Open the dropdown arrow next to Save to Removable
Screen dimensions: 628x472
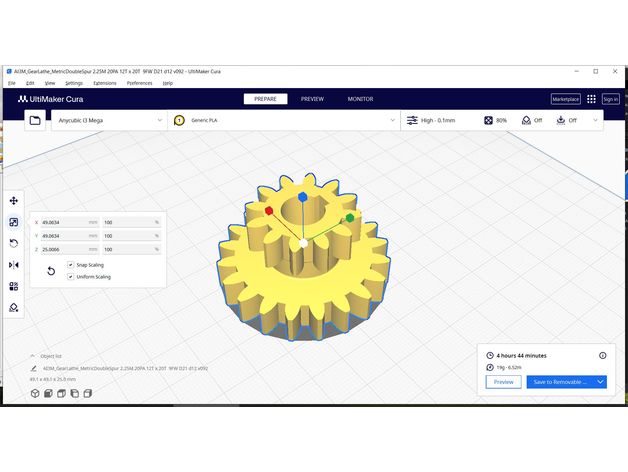[x=600, y=382]
